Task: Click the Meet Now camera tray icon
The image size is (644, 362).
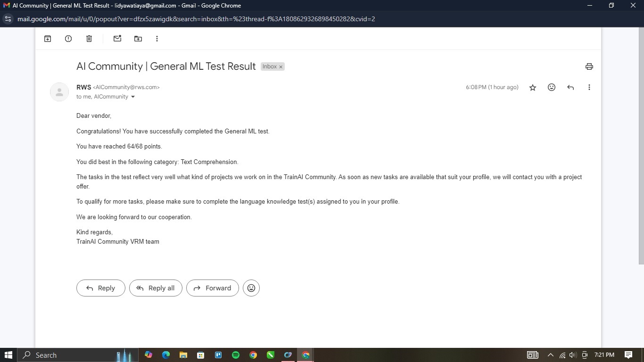Action: point(585,355)
